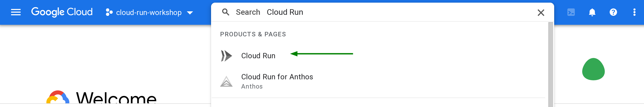Open the cloud-run-workshop project selector

click(149, 12)
